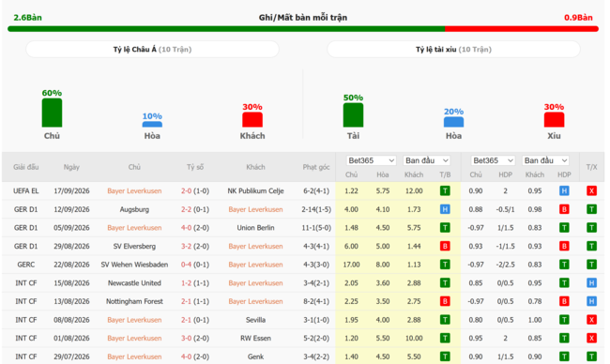Click the 2-0 (1-0) score
The height and width of the screenshot is (364, 610).
pyautogui.click(x=195, y=191)
